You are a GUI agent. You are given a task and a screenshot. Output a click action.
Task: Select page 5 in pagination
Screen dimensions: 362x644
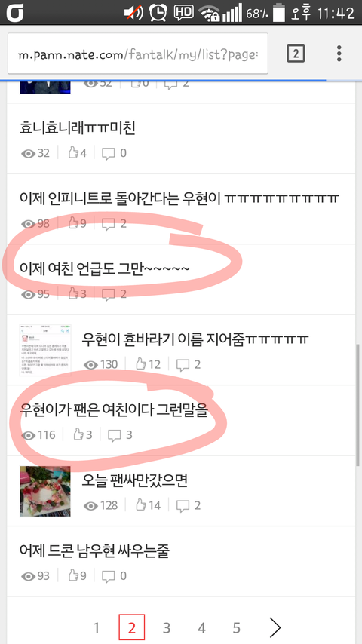point(236,627)
